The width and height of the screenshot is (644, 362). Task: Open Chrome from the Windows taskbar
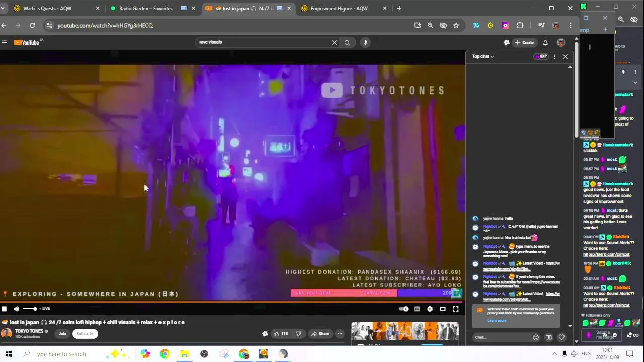tap(165, 354)
